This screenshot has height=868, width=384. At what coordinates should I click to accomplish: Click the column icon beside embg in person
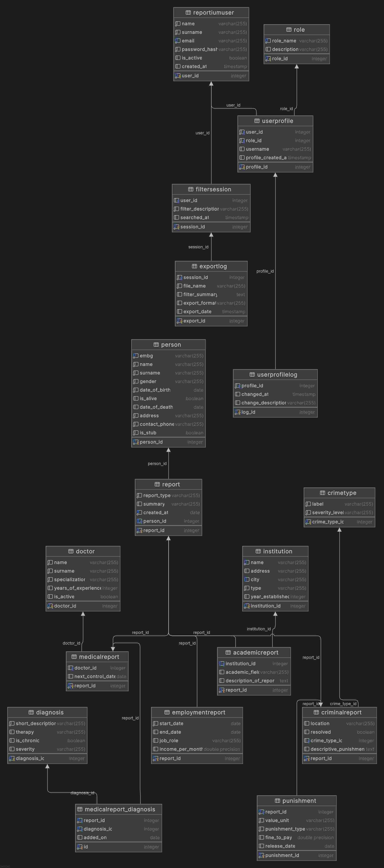[136, 356]
